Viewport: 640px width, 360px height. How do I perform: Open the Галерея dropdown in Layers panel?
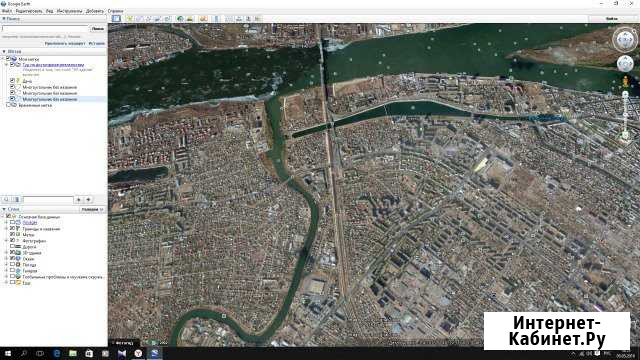[93, 209]
